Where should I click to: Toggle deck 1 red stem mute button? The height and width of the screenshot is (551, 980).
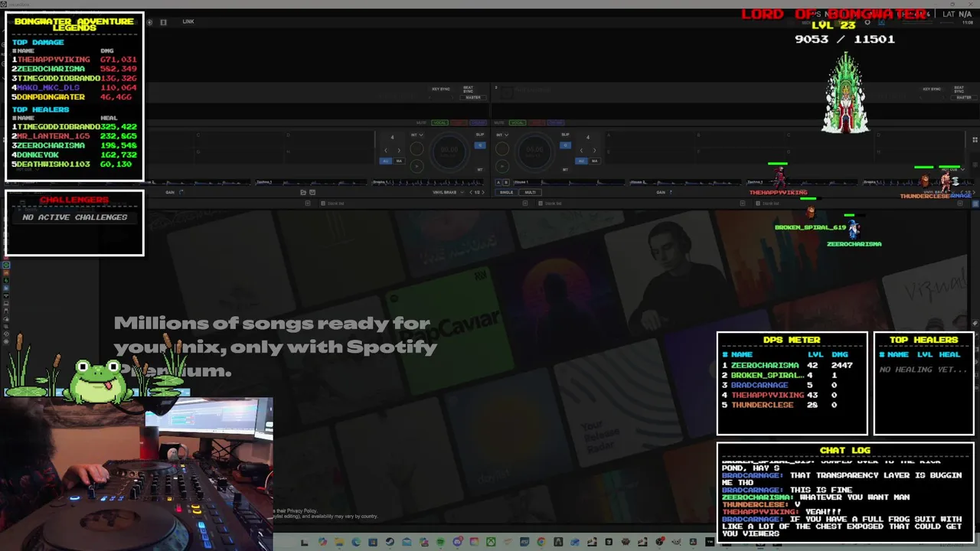[x=459, y=122]
